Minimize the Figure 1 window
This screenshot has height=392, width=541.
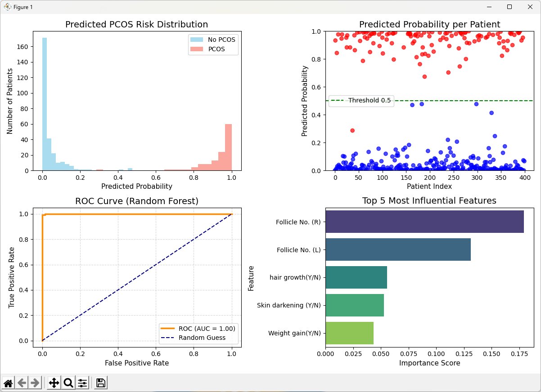pyautogui.click(x=489, y=7)
